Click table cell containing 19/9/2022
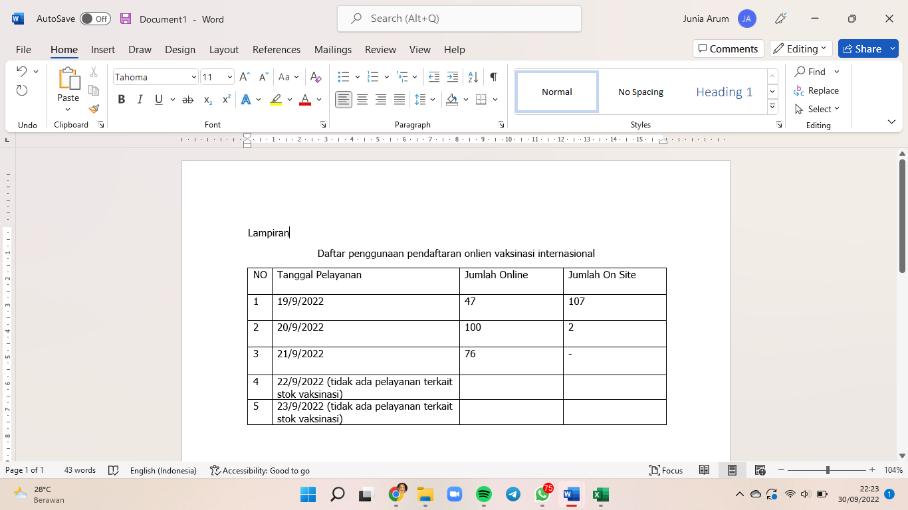Screen dimensions: 908x510 point(366,307)
